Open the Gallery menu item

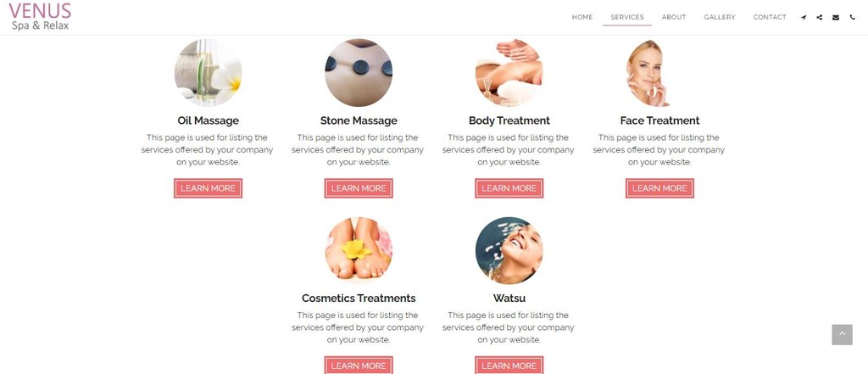(x=720, y=17)
